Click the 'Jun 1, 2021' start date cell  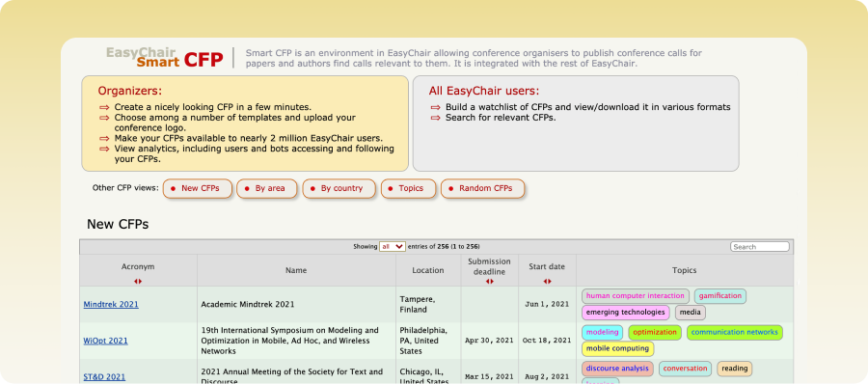[547, 304]
